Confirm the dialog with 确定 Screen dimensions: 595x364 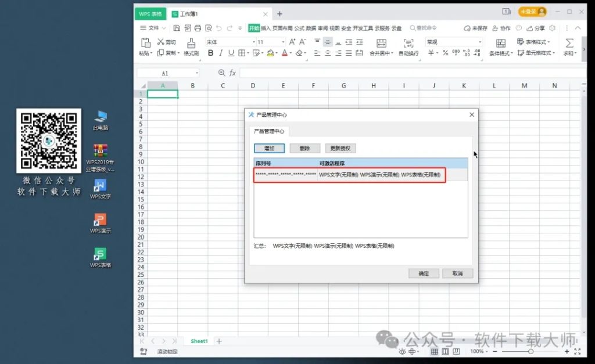(x=424, y=273)
